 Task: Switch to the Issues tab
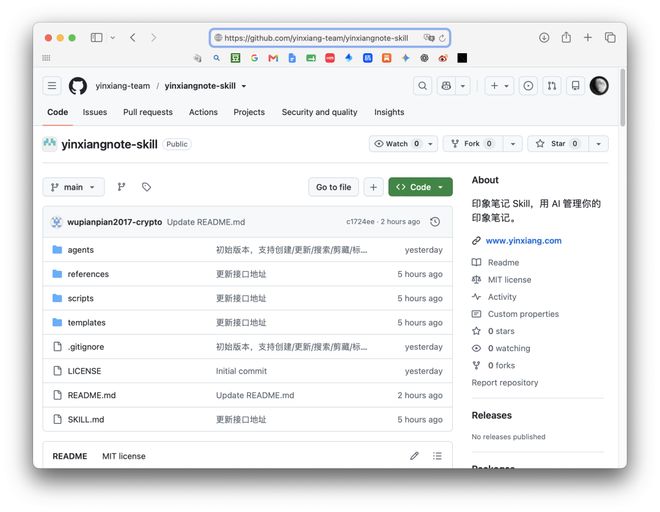(x=95, y=112)
